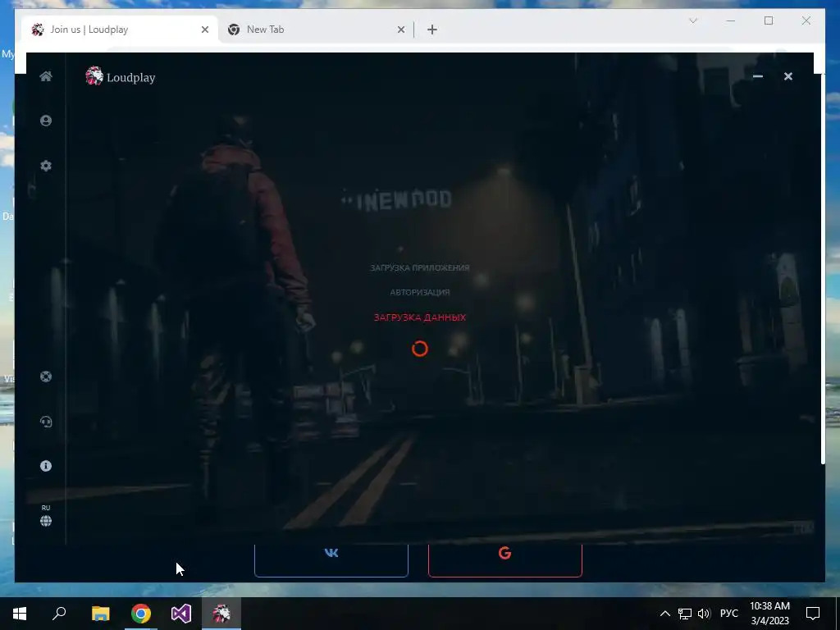Screen dimensions: 840x630
Task: Open the headset support icon in sidebar
Action: point(46,422)
